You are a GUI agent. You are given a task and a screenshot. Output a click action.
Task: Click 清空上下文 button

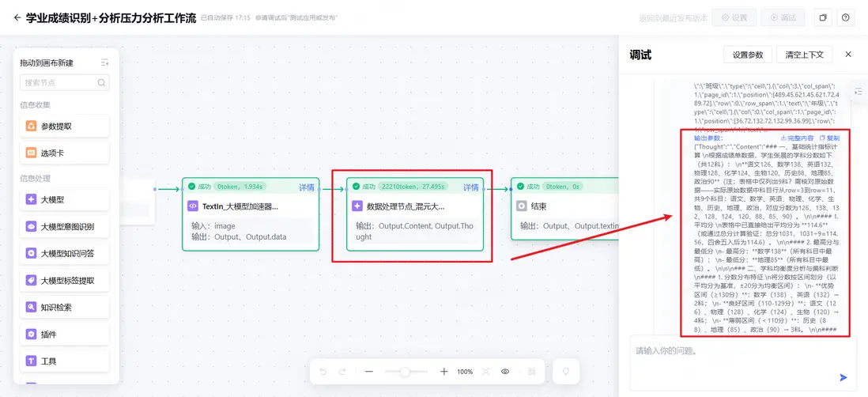[x=804, y=55]
